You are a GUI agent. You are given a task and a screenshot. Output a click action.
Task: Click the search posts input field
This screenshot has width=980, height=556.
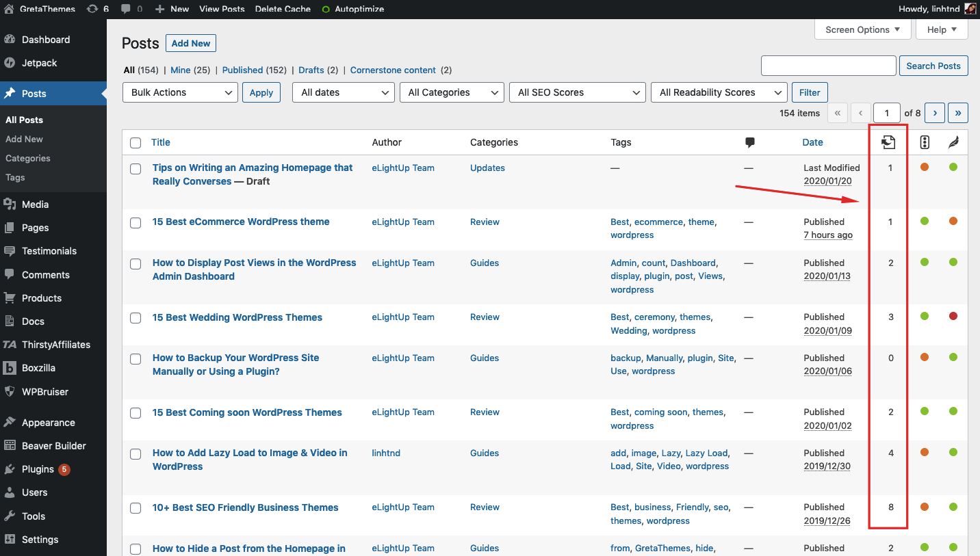coord(828,66)
